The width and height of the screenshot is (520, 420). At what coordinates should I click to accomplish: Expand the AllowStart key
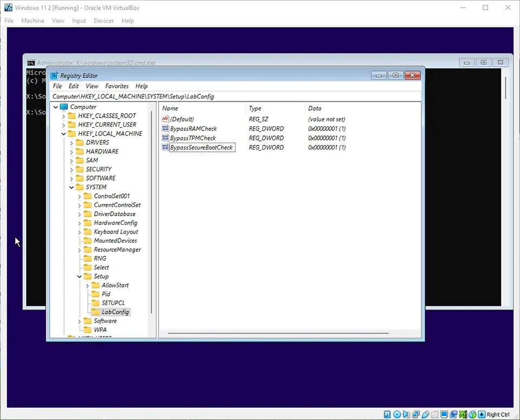tap(88, 286)
